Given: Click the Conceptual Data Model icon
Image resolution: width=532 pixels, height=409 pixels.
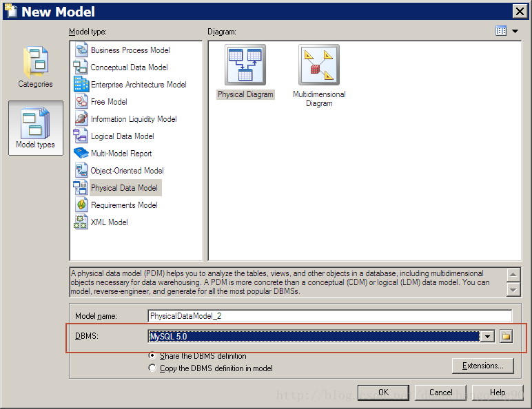Looking at the screenshot, I should [x=81, y=67].
